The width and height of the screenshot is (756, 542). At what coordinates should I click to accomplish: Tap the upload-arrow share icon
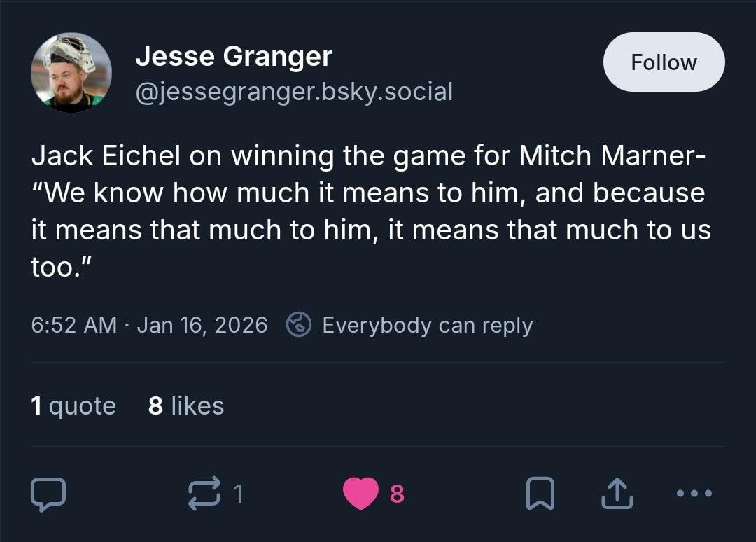pos(617,493)
